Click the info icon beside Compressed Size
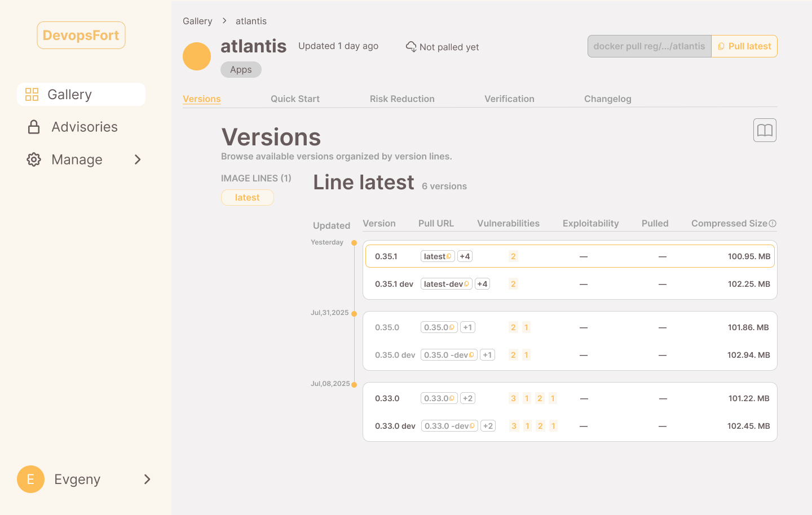The width and height of the screenshot is (812, 515). pos(773,224)
